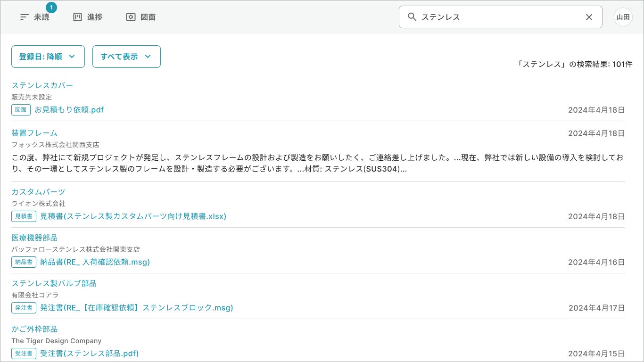Click the unread list icon
This screenshot has width=644, height=362.
[x=25, y=17]
